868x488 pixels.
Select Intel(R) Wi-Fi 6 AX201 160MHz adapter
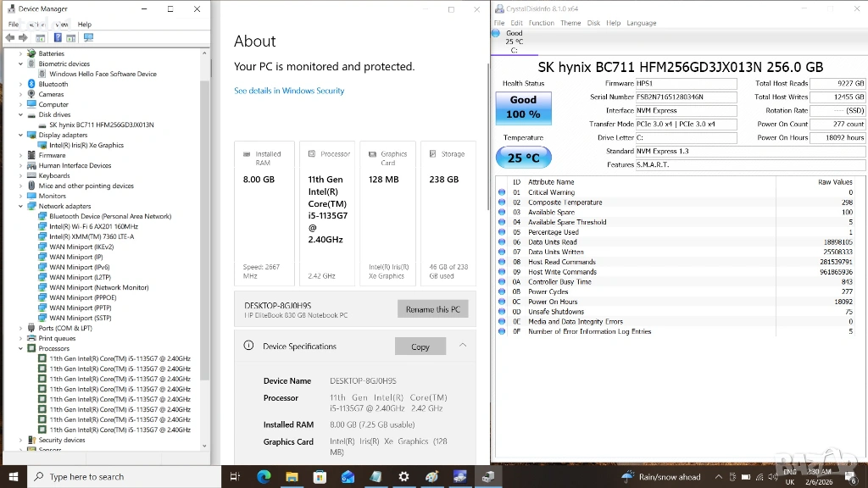coord(93,226)
